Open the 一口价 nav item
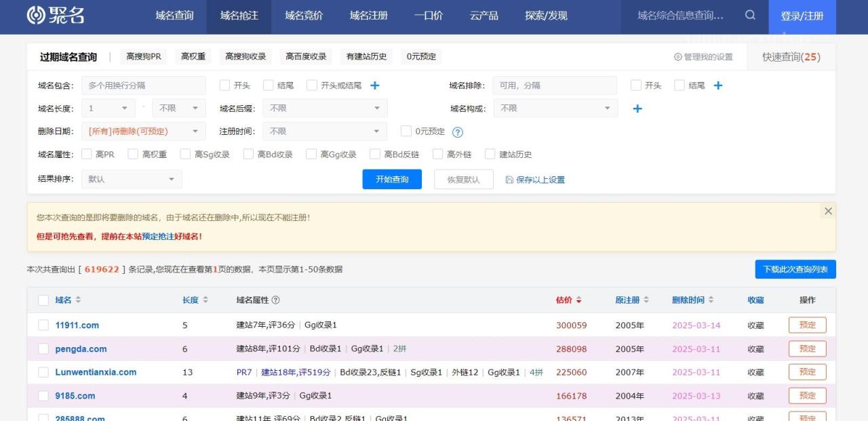868x421 pixels. point(429,16)
